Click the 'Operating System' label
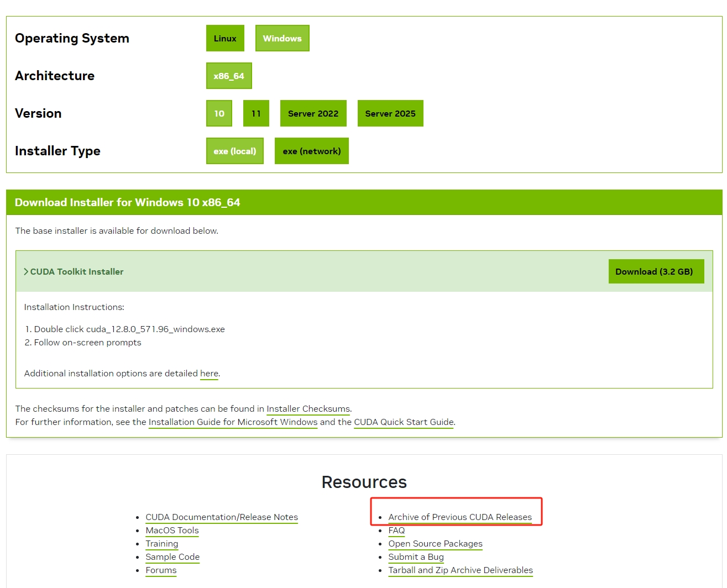 [x=72, y=38]
